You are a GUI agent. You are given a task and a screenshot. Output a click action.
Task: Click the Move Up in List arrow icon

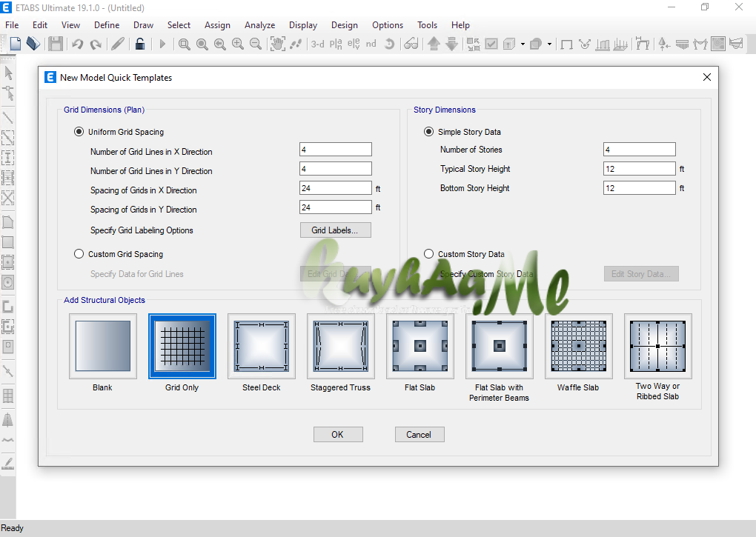pyautogui.click(x=434, y=44)
